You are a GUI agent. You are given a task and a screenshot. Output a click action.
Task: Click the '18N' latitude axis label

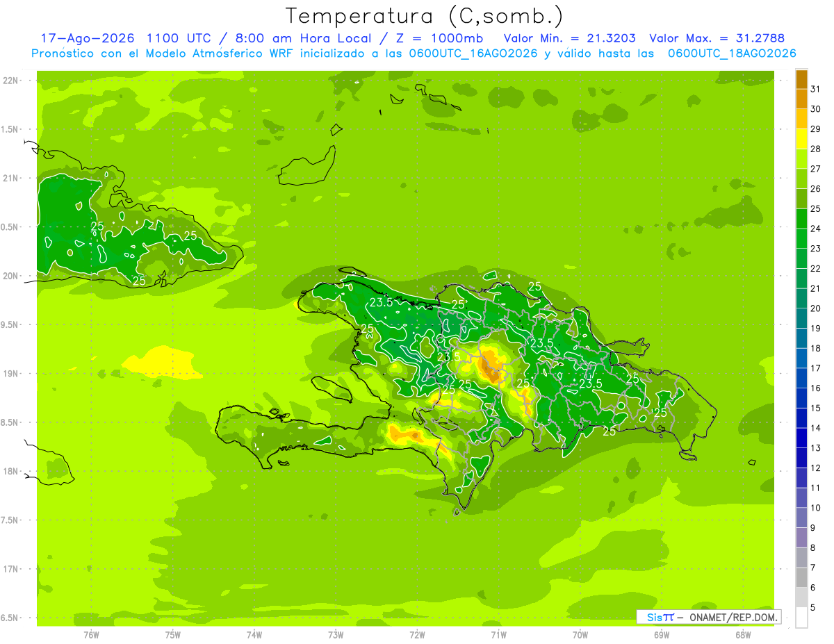click(x=10, y=471)
